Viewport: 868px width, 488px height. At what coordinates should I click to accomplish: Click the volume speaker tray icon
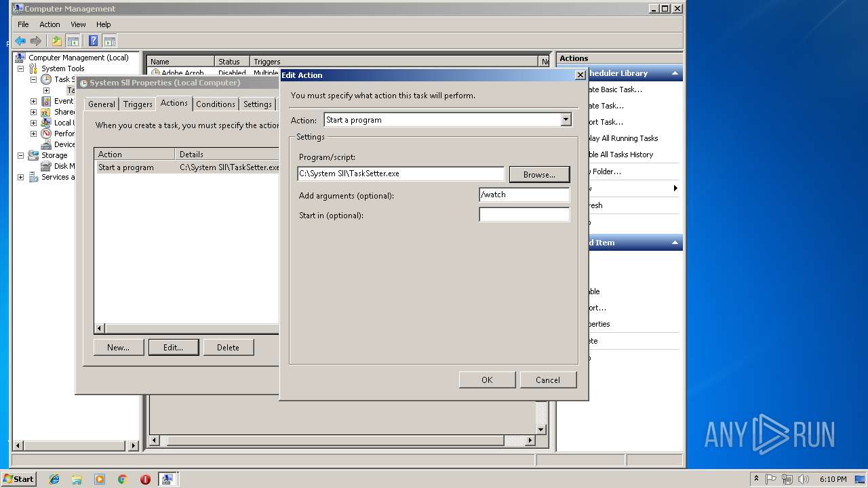point(804,479)
